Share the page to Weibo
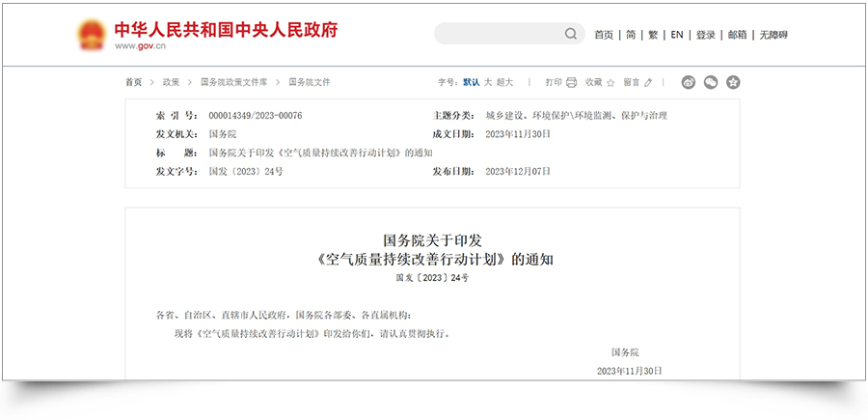This screenshot has width=868, height=420. [x=689, y=82]
